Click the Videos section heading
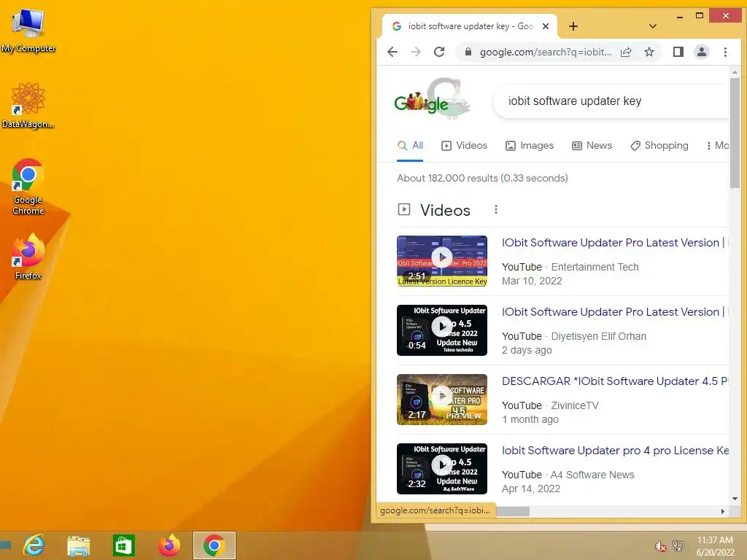The height and width of the screenshot is (560, 747). point(445,210)
